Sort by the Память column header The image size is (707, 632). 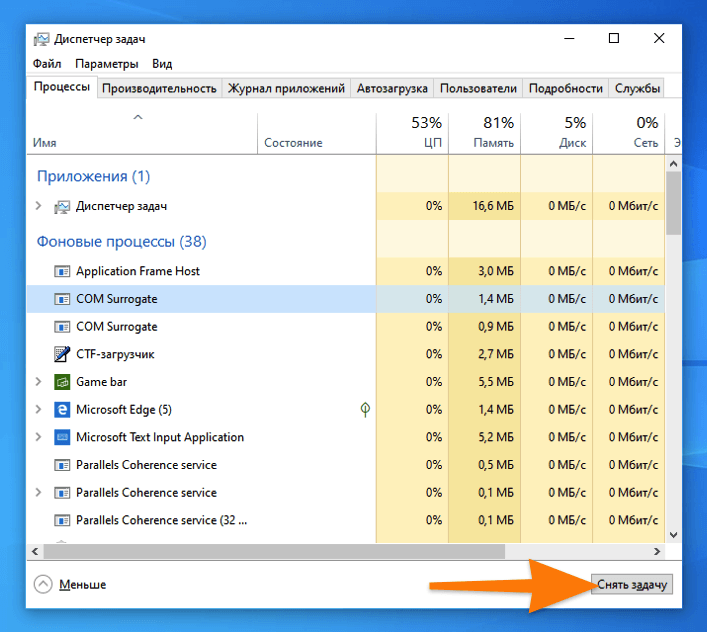[485, 133]
